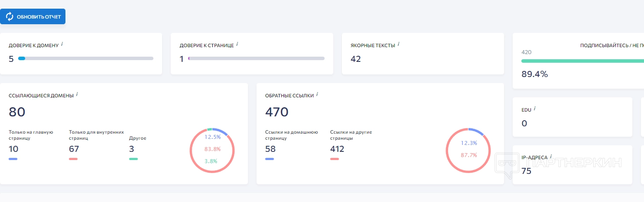
Task: Click the red legend marker under 67
Action: [x=73, y=159]
